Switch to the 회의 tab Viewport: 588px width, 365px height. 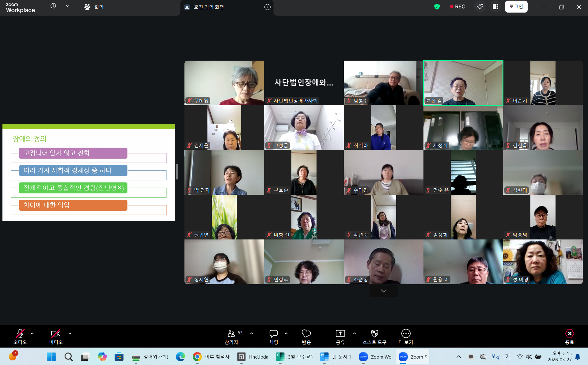[x=94, y=7]
